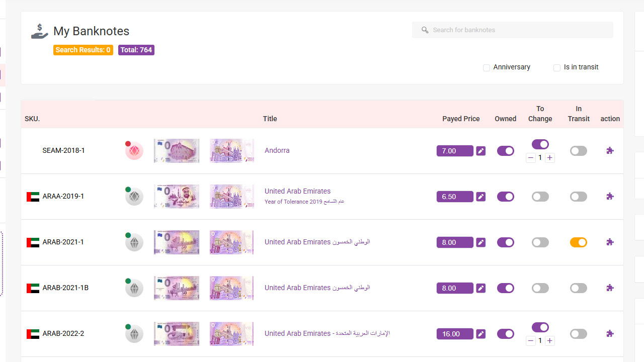Click the pink gem badge for SEAM-2018-1
Image resolution: width=644 pixels, height=362 pixels.
click(x=134, y=151)
